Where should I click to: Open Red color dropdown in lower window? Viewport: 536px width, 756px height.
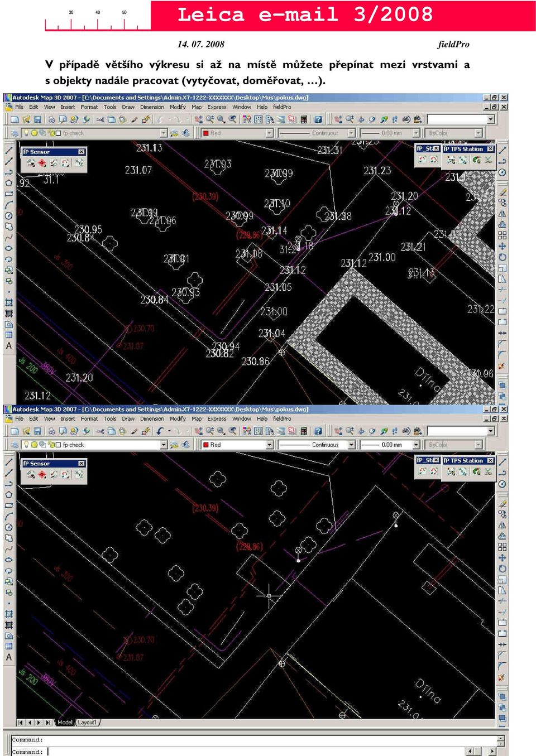(x=270, y=445)
